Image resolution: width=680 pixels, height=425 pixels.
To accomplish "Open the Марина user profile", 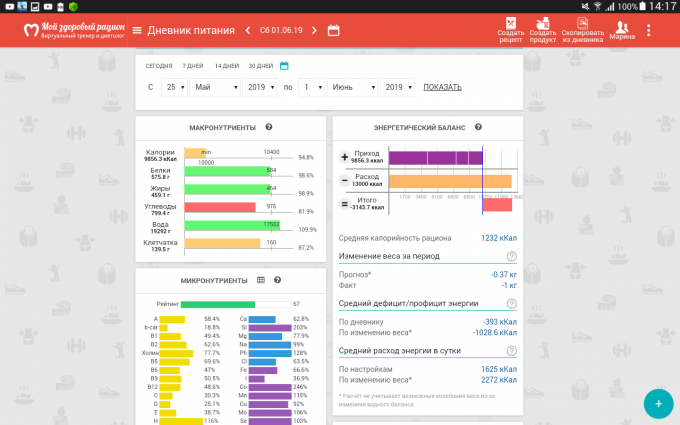I will point(621,29).
